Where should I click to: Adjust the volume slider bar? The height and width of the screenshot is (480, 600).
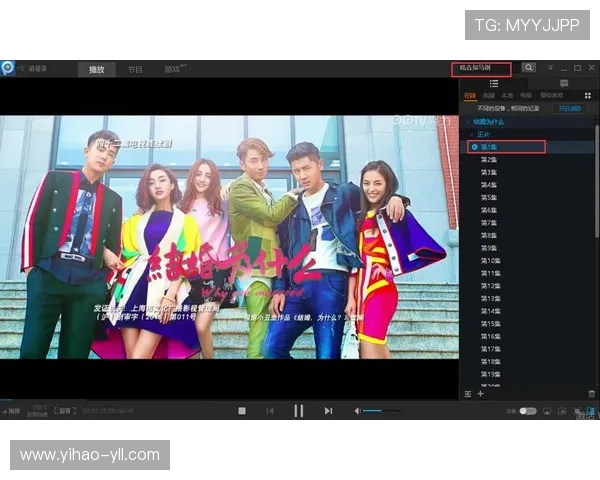pos(382,411)
